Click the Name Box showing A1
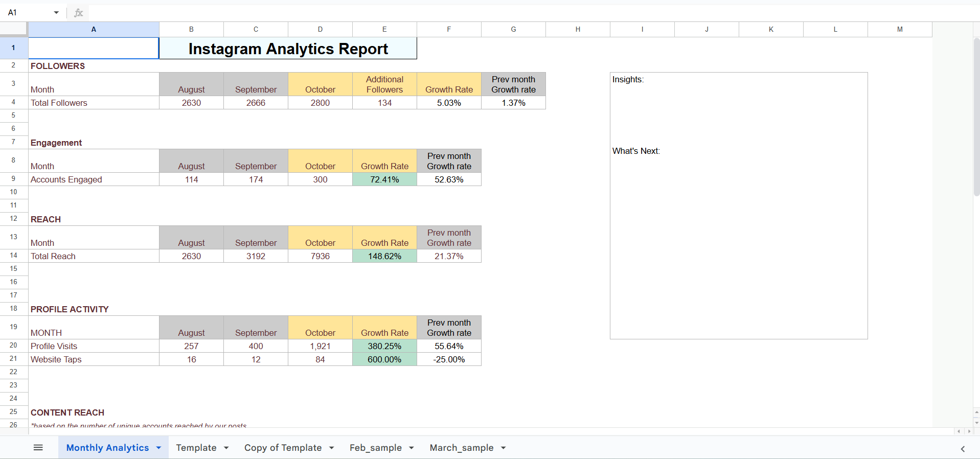Screen dimensions: 980x459 click(28, 13)
